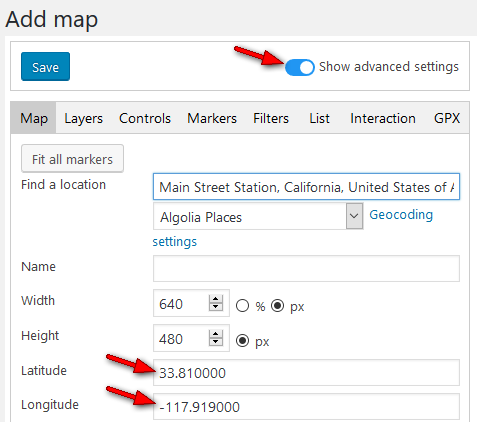The width and height of the screenshot is (477, 422).
Task: Go to the Markers tab
Action: click(x=212, y=118)
